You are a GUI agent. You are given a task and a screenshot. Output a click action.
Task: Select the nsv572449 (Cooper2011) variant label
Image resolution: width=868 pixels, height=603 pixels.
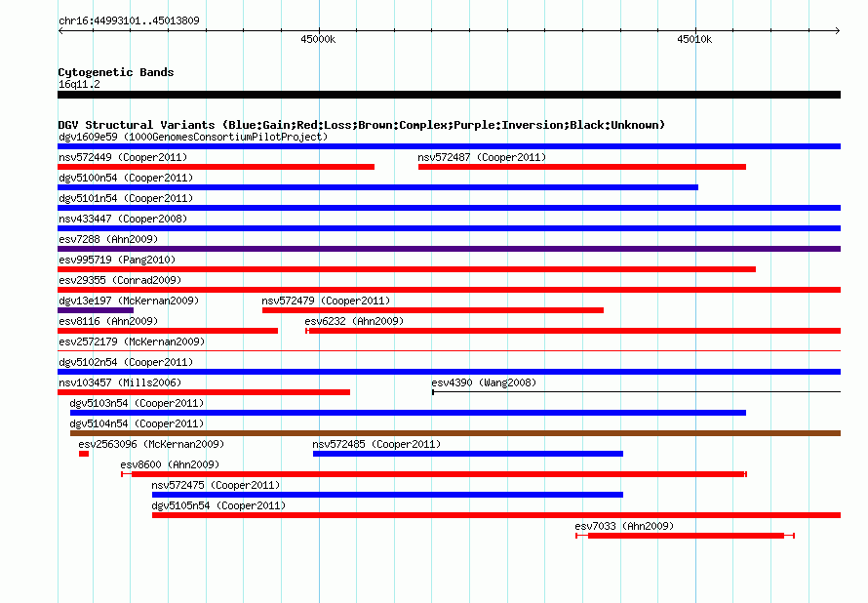123,157
